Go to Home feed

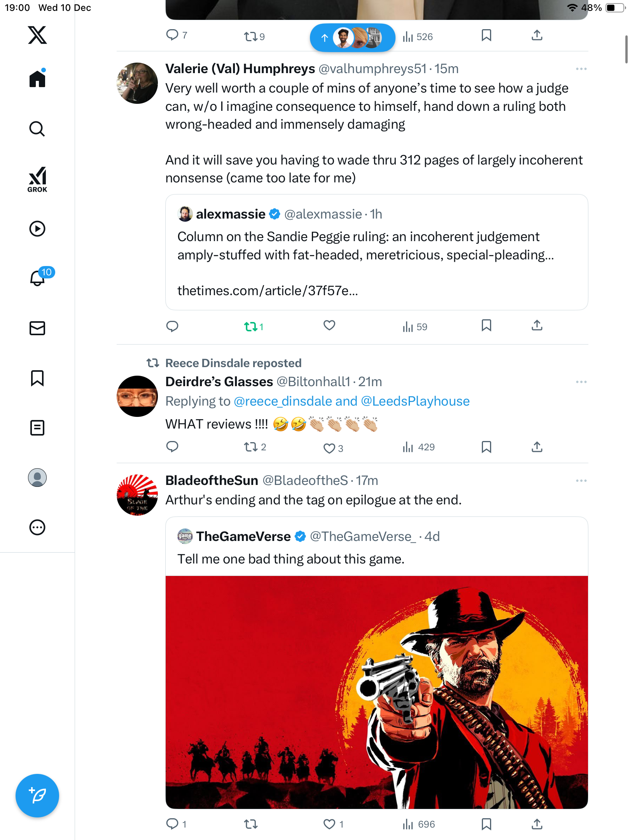click(x=37, y=79)
